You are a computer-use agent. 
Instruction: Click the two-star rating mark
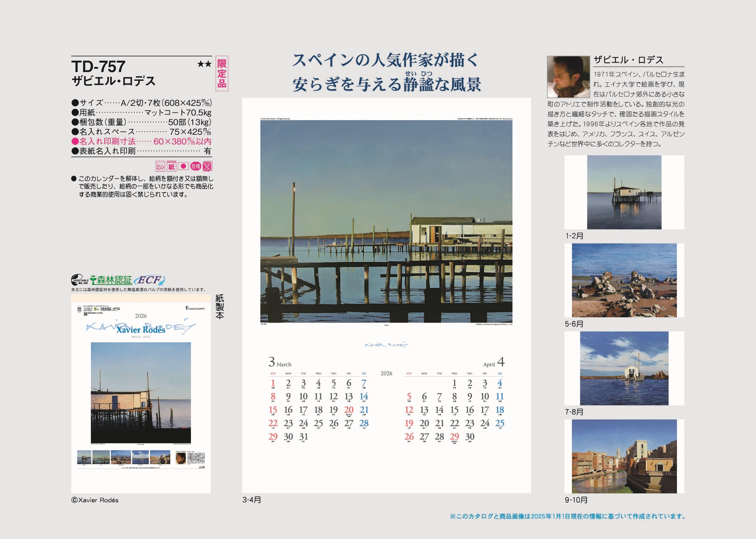point(204,64)
